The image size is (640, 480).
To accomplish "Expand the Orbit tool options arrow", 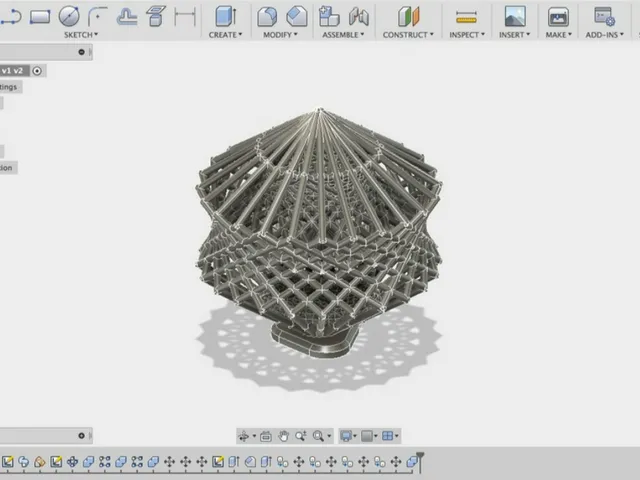I will click(254, 436).
